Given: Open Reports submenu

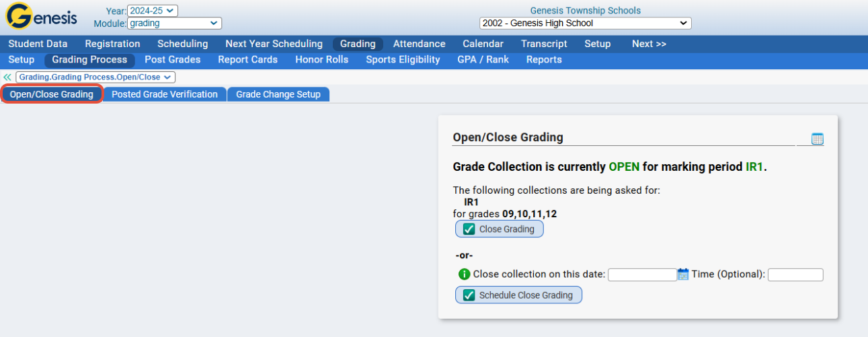Looking at the screenshot, I should (544, 60).
